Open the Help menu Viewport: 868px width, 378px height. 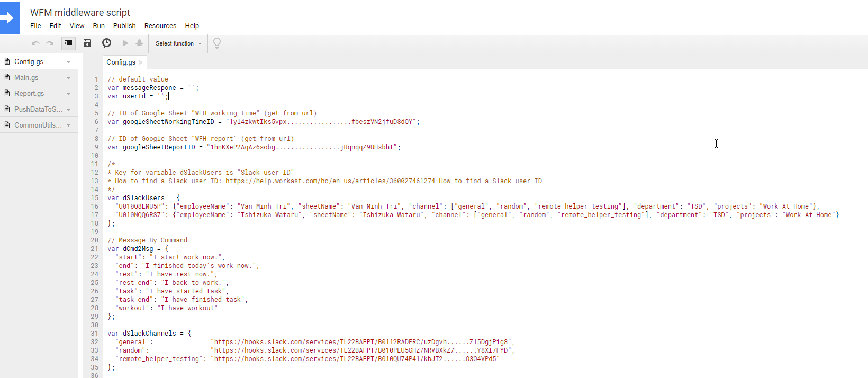pos(192,25)
